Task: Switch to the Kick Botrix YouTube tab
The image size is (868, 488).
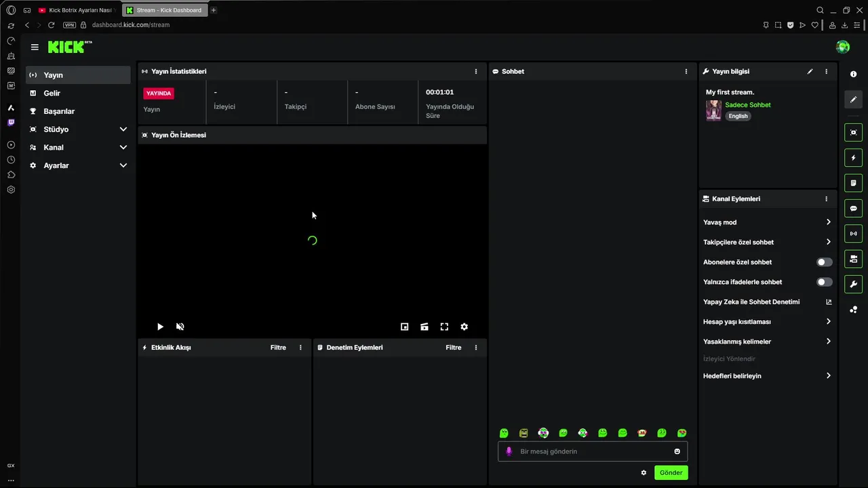Action: (76, 10)
